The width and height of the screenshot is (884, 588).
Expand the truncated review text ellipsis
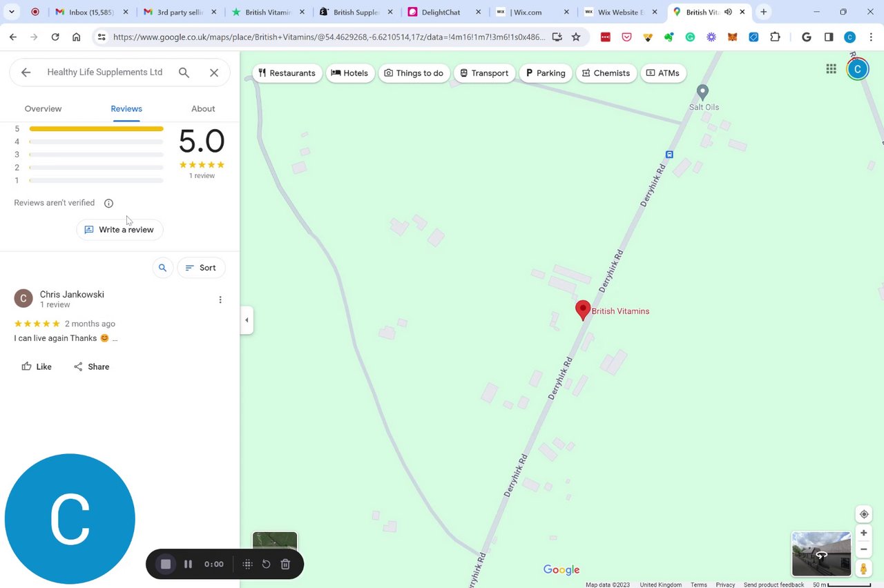click(x=115, y=339)
